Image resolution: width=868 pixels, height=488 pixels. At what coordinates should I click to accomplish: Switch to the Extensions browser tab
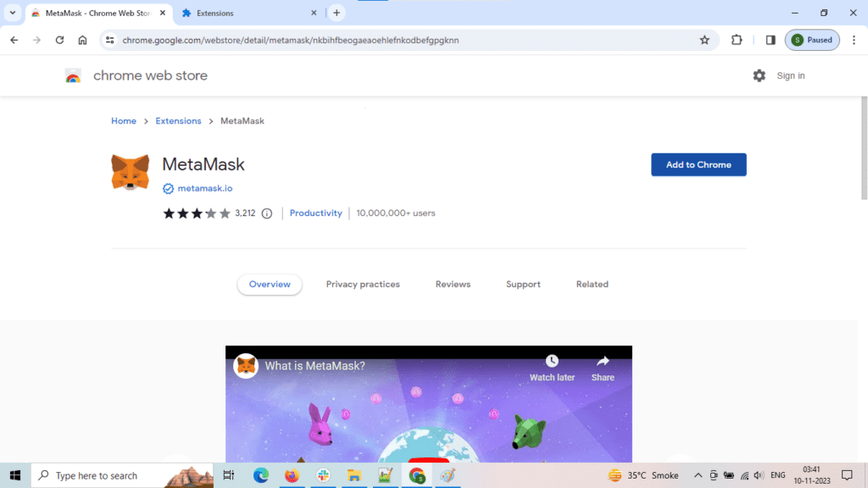point(248,13)
